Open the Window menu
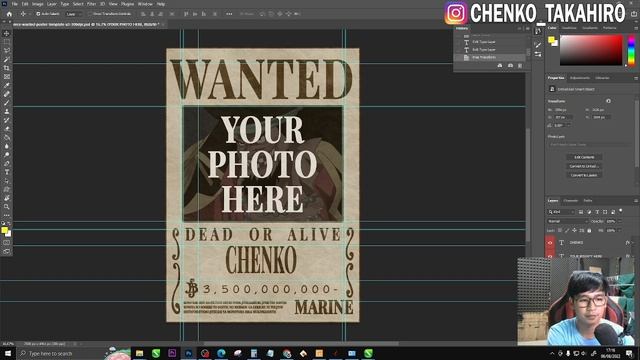The height and width of the screenshot is (360, 640). pos(145,4)
